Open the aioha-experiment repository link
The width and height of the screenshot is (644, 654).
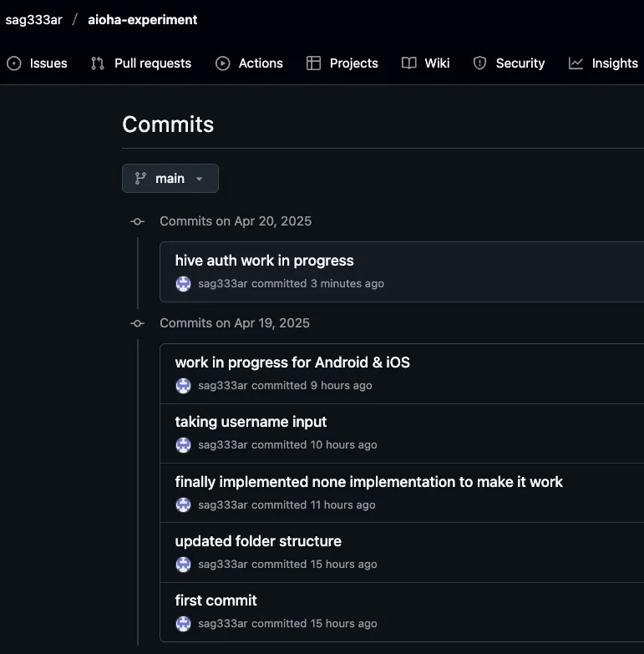click(x=142, y=19)
